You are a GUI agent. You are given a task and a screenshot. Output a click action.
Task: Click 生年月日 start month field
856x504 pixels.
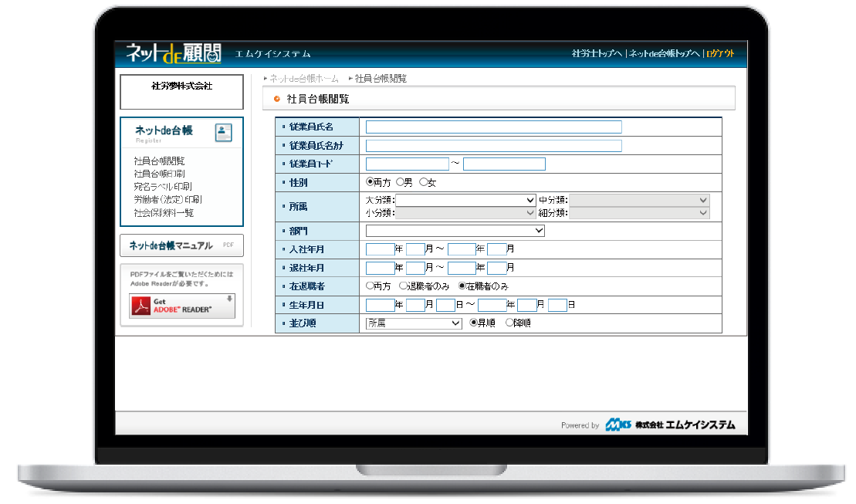(415, 305)
